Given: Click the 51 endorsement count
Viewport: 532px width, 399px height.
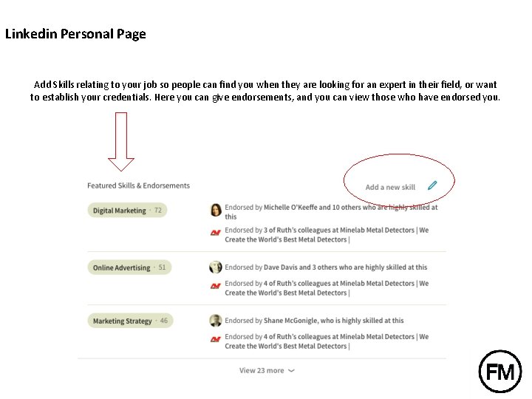Looking at the screenshot, I should pyautogui.click(x=162, y=267).
